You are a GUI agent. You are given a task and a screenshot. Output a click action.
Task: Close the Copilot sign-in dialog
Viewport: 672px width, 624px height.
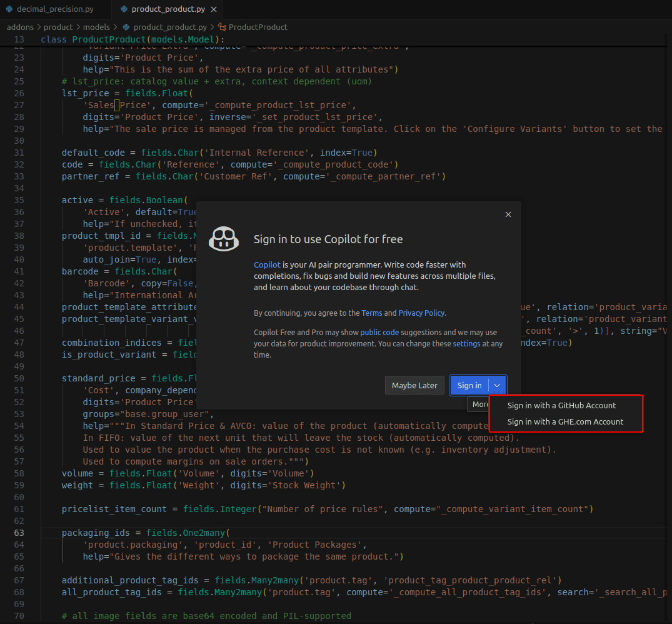pos(508,214)
